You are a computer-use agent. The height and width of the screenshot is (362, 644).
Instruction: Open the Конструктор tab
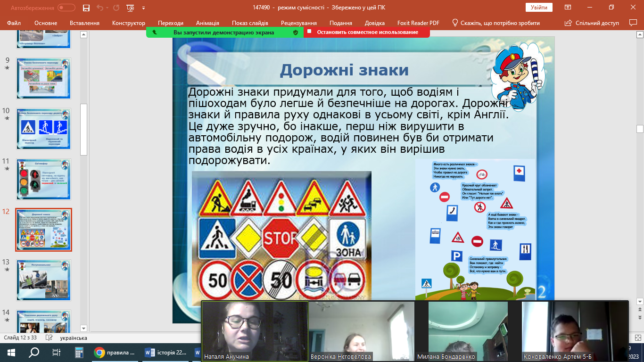[x=129, y=23]
